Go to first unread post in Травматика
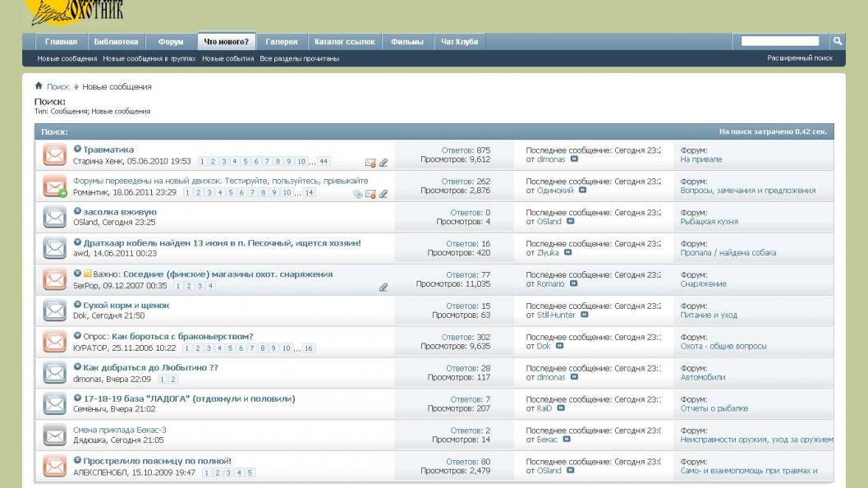This screenshot has height=488, width=868. point(77,150)
